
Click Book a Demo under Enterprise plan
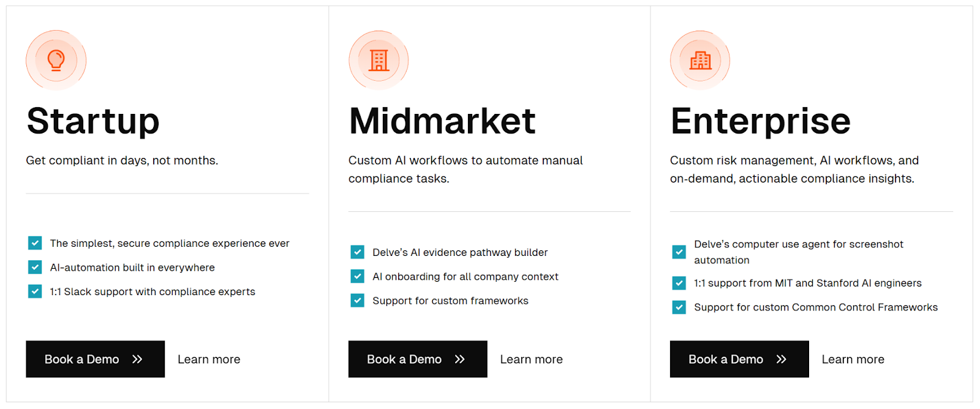pos(739,359)
